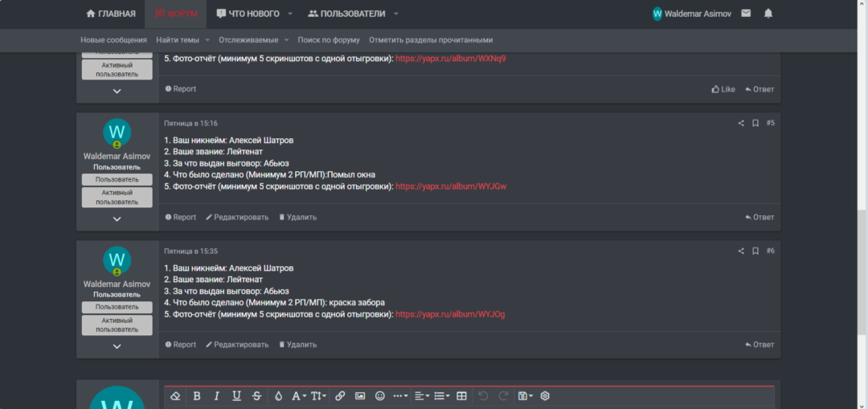The width and height of the screenshot is (868, 409).
Task: Toggle bold formatting in editor
Action: (x=197, y=395)
